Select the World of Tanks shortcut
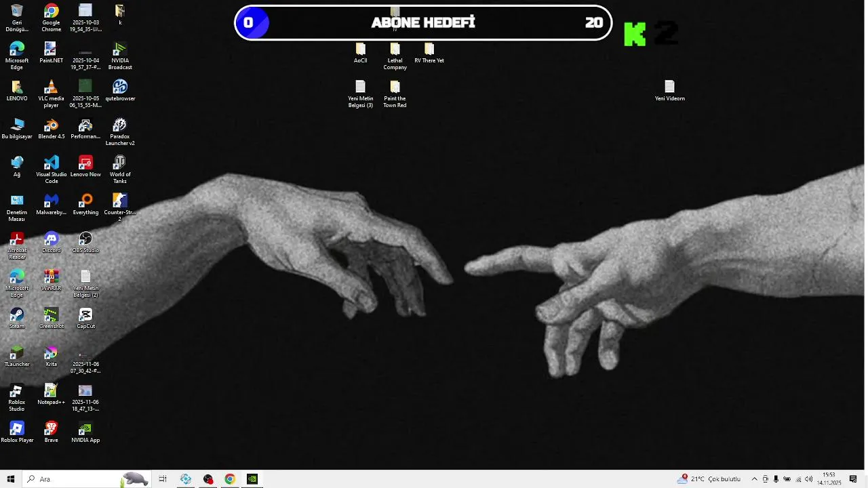 [120, 170]
